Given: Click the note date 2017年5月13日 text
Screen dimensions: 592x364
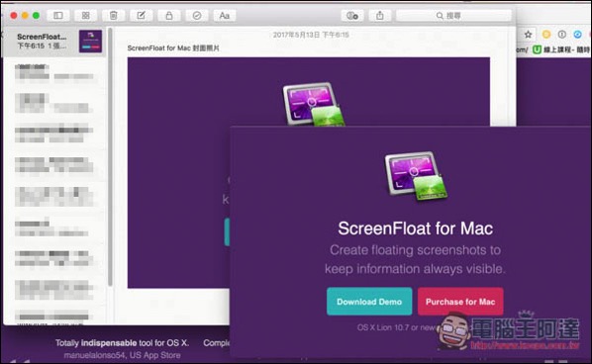Looking at the screenshot, I should (x=311, y=35).
